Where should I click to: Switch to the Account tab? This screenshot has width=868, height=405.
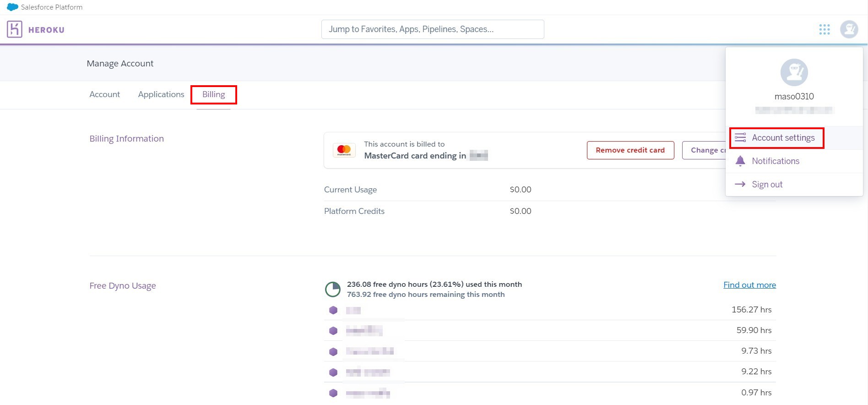pos(104,94)
